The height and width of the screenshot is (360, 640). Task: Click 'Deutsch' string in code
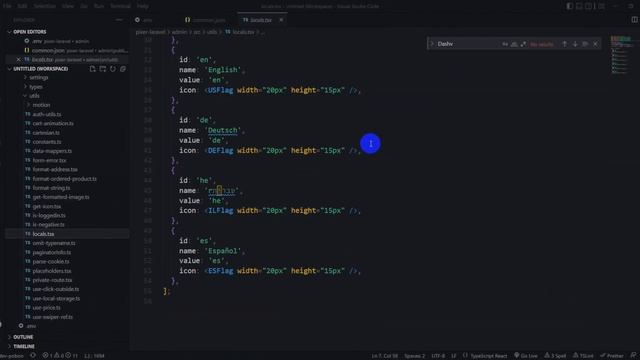(x=223, y=130)
